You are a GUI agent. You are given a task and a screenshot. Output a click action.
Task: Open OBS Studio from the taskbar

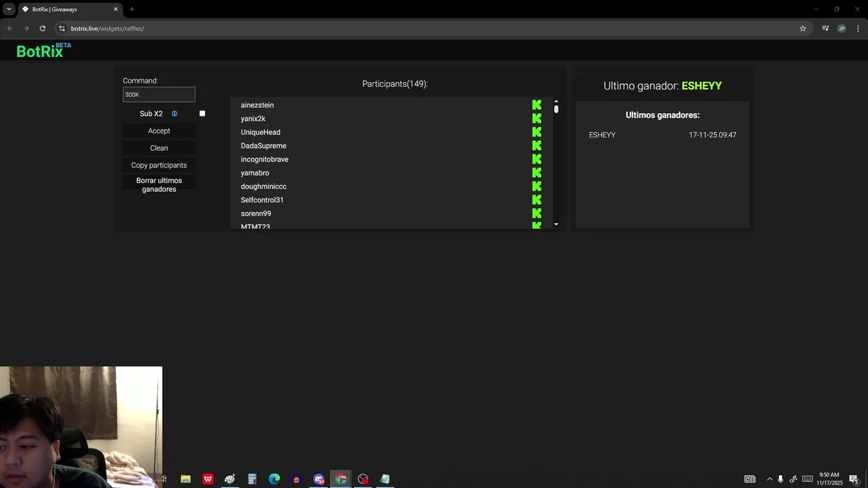363,479
